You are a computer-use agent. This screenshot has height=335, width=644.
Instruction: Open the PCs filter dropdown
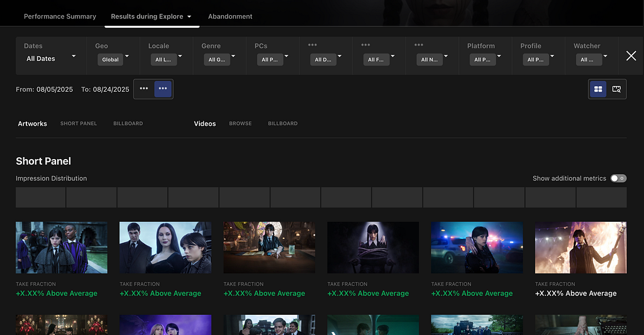[x=273, y=60]
